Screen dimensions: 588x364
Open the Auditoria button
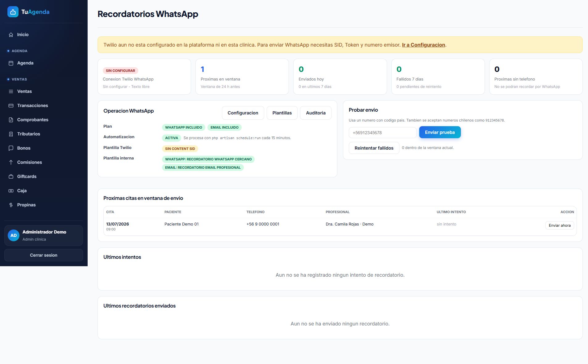pos(315,113)
